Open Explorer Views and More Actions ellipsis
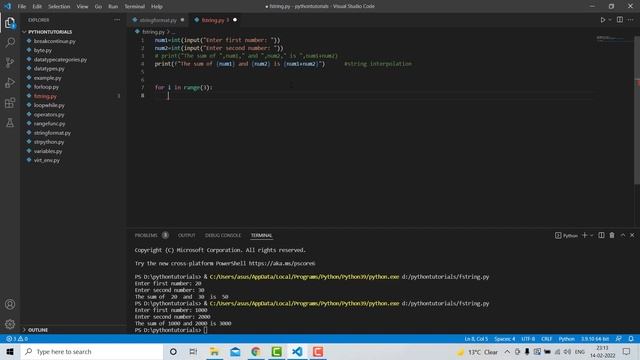640x360 pixels. (117, 20)
